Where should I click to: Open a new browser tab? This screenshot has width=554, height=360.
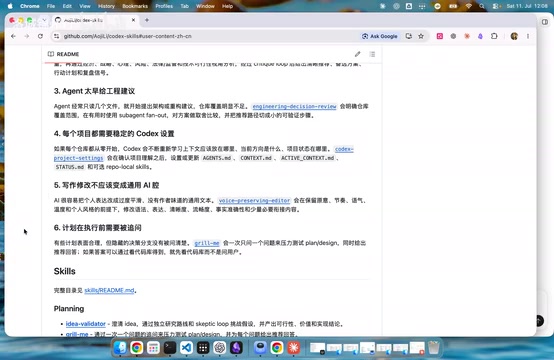[x=147, y=20]
